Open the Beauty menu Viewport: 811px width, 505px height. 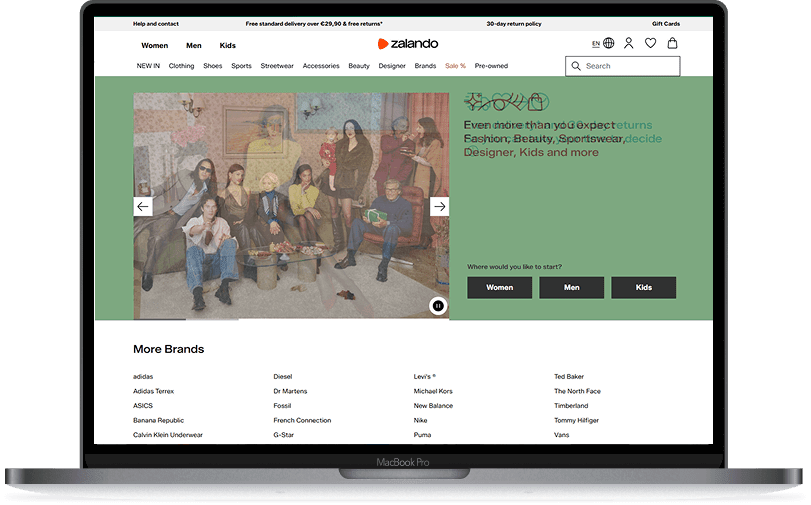tap(359, 66)
